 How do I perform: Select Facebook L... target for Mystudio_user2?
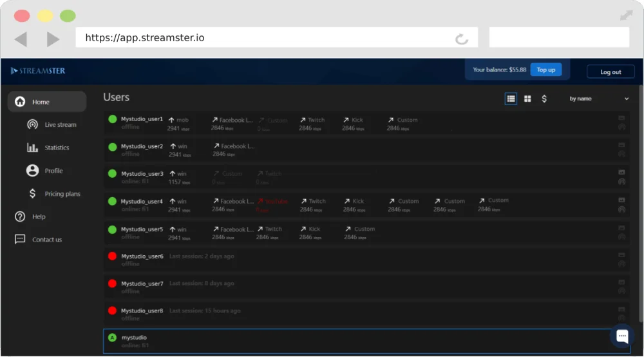(x=233, y=150)
